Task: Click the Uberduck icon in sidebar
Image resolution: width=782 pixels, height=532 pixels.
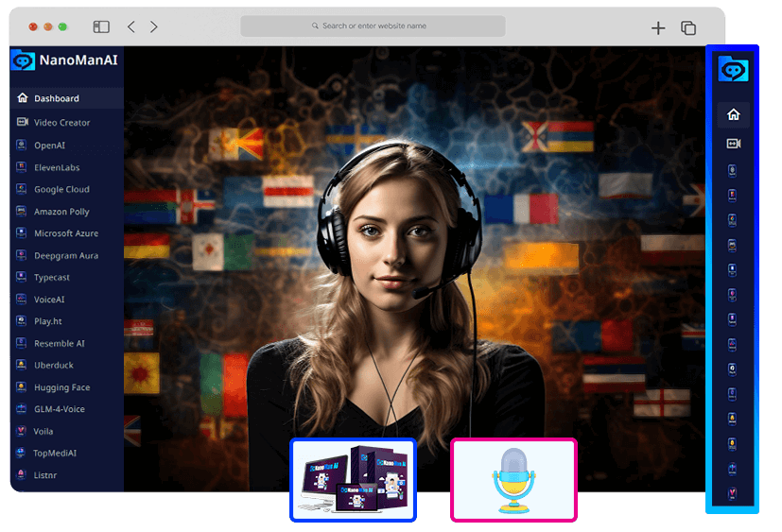Action: pos(22,365)
